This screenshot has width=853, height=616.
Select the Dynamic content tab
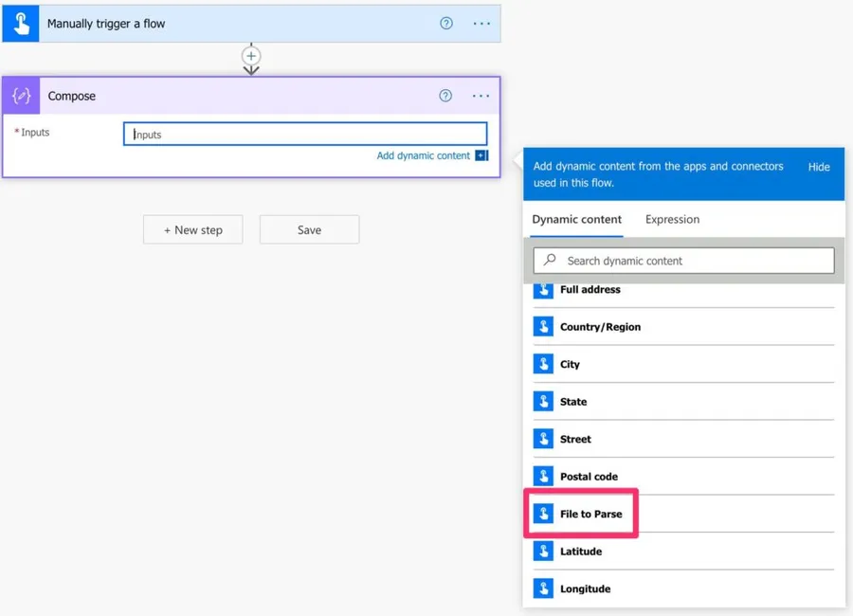pos(576,220)
